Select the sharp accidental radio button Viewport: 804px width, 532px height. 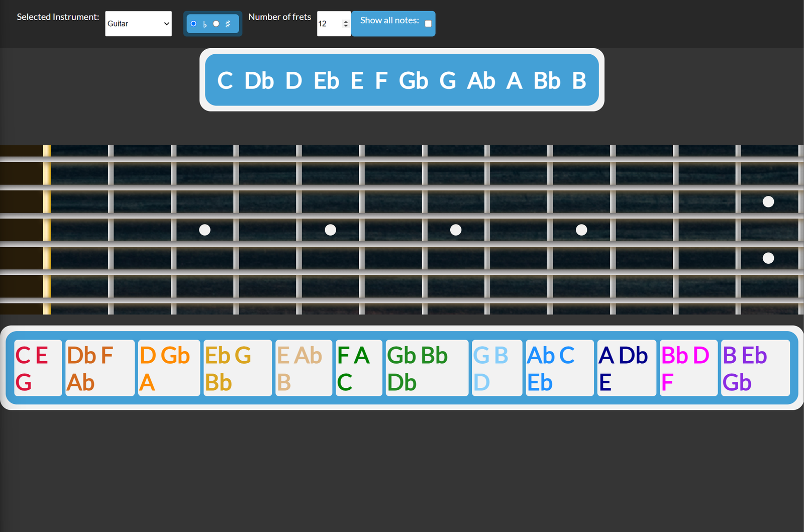coord(216,24)
